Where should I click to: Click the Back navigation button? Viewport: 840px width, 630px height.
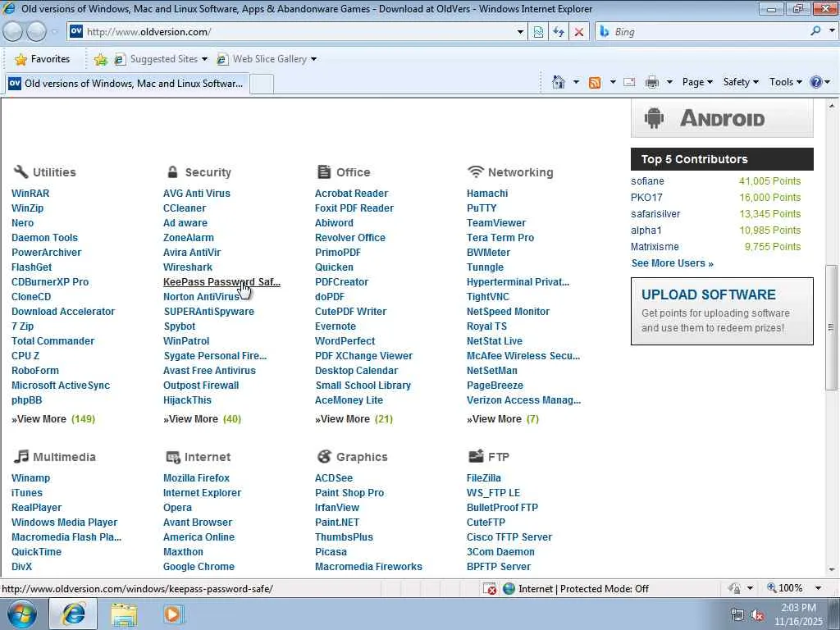pyautogui.click(x=12, y=32)
